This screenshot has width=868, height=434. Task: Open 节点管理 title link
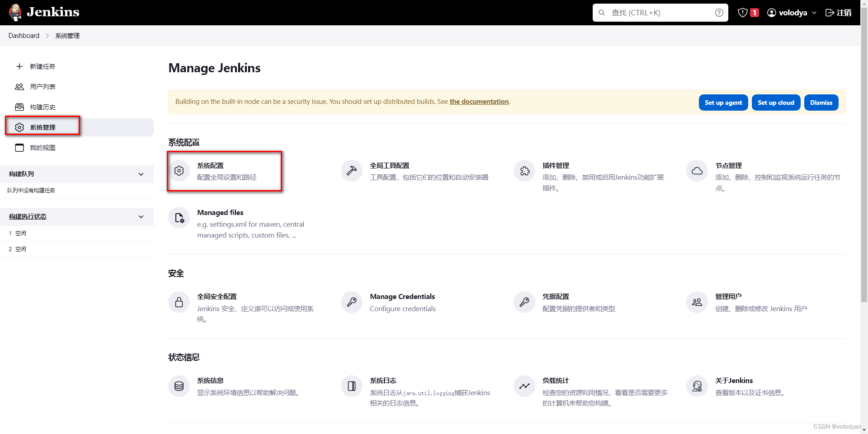click(x=728, y=166)
